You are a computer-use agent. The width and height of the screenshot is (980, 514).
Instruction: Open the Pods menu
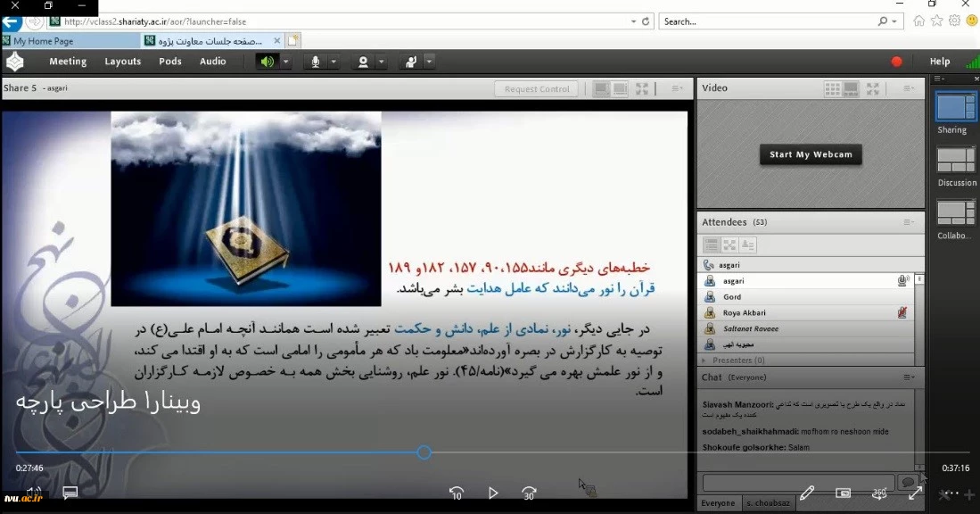(x=169, y=62)
